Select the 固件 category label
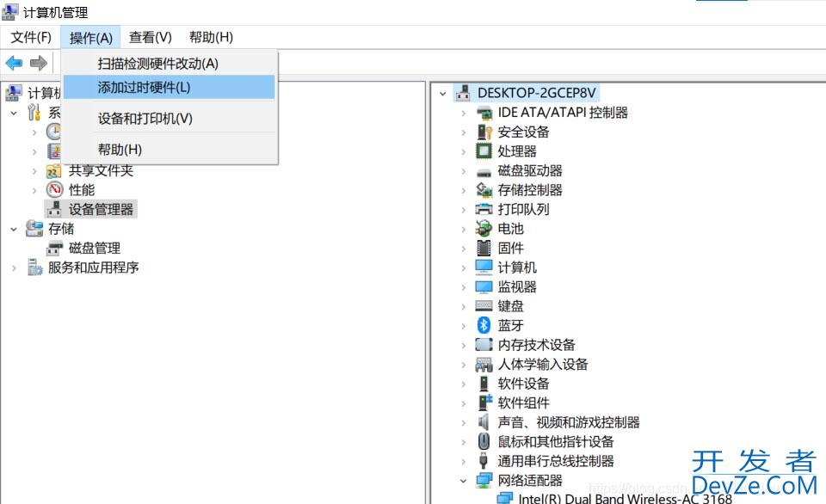The width and height of the screenshot is (826, 504). tap(510, 248)
